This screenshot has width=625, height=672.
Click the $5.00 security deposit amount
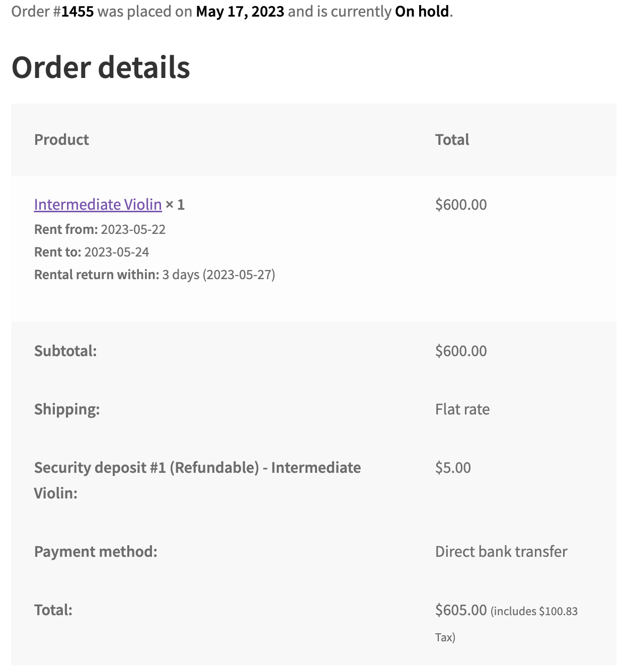453,468
